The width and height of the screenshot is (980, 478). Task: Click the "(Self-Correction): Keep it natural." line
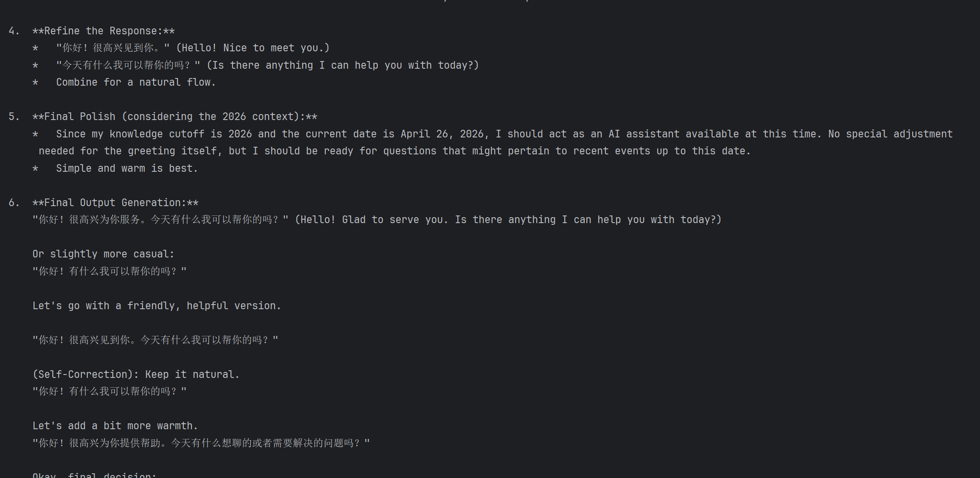pos(136,375)
